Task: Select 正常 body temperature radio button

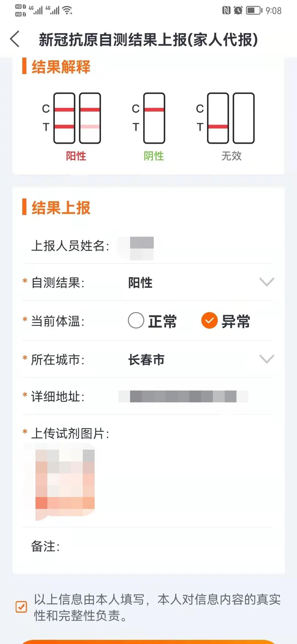Action: pos(136,320)
